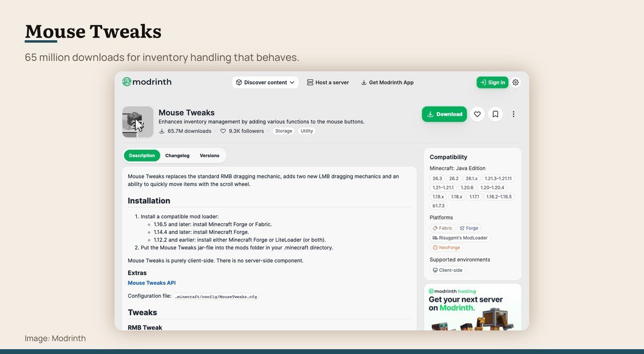Open the Mouse Tweaks API link
The height and width of the screenshot is (354, 644).
tap(151, 283)
